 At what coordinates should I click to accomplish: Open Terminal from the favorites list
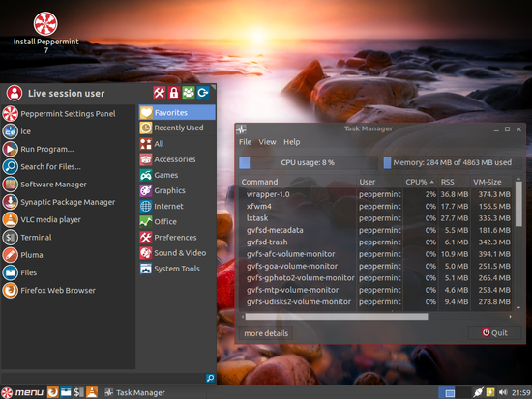pos(68,237)
